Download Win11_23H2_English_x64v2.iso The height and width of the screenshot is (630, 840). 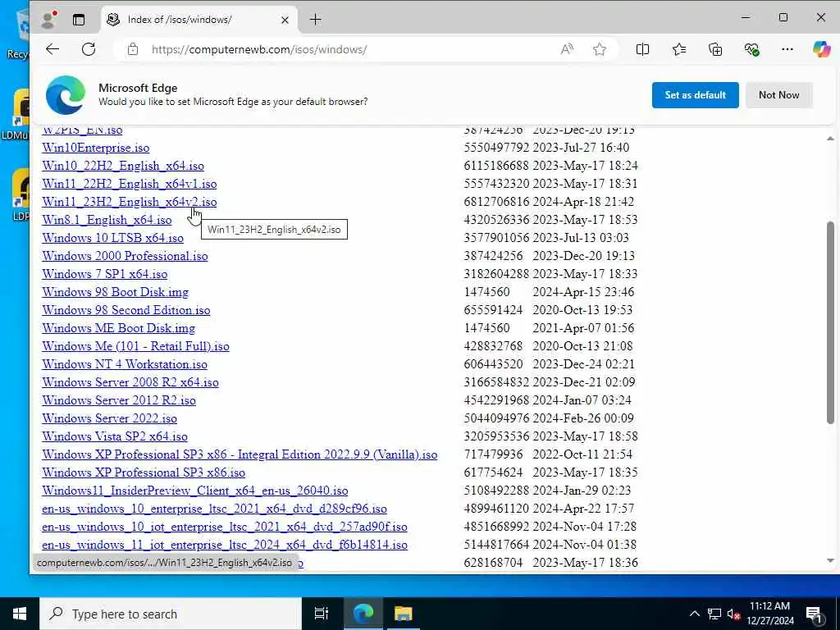[129, 202]
